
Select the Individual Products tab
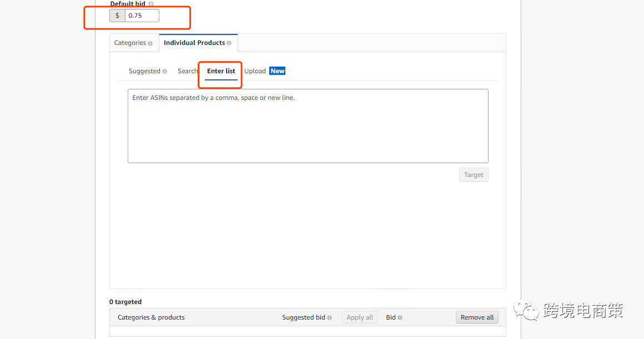[x=194, y=43]
